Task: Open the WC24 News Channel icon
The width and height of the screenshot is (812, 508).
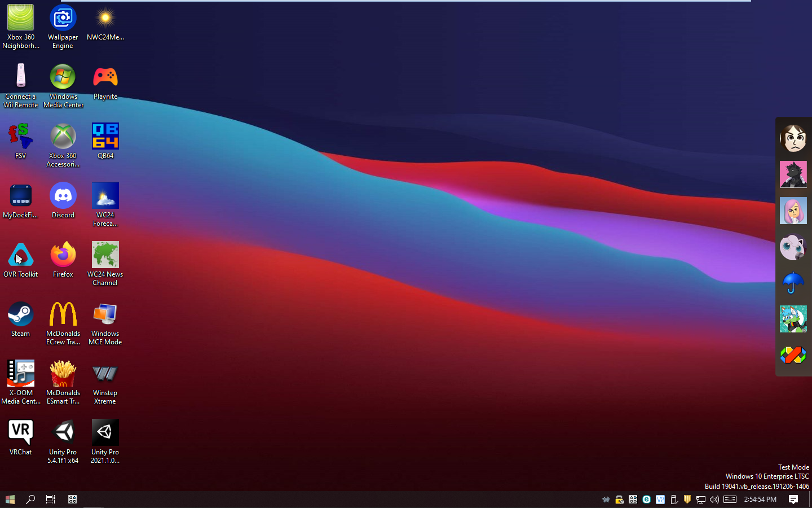Action: [105, 264]
